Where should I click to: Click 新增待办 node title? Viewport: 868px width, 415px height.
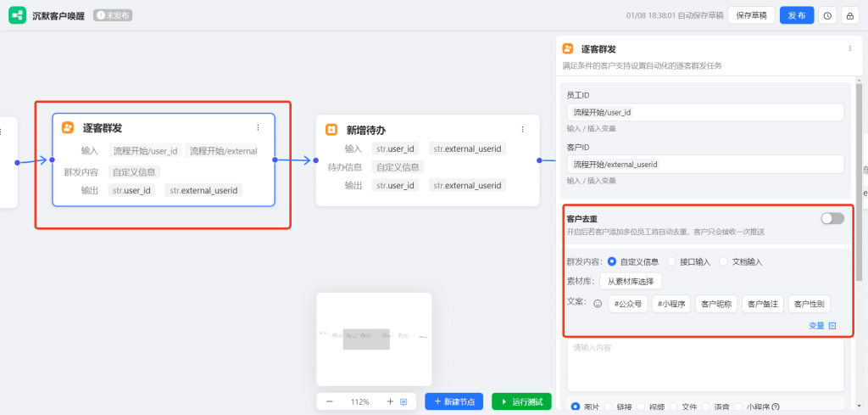[366, 130]
